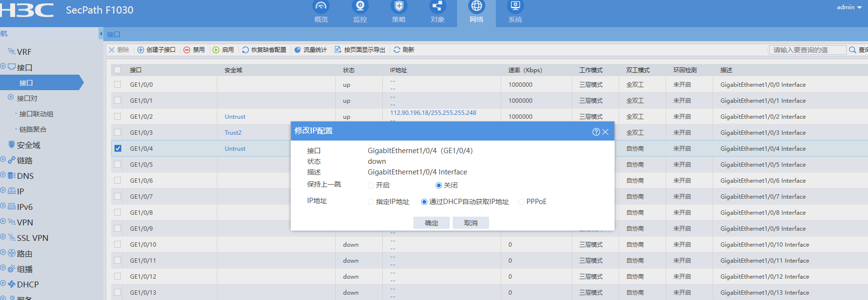Click the search magnifier icon
This screenshot has width=868, height=300.
coord(852,50)
